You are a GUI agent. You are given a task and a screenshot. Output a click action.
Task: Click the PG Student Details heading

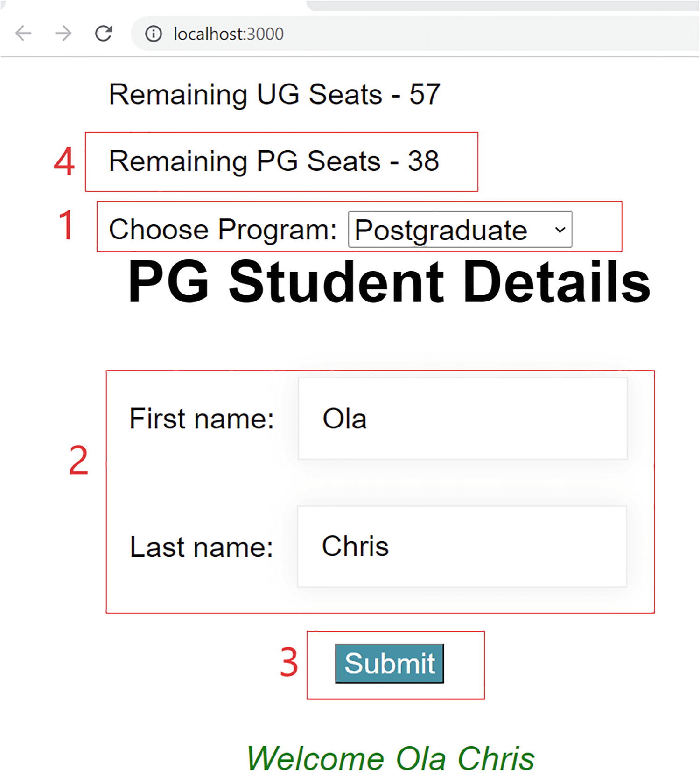[x=389, y=282]
